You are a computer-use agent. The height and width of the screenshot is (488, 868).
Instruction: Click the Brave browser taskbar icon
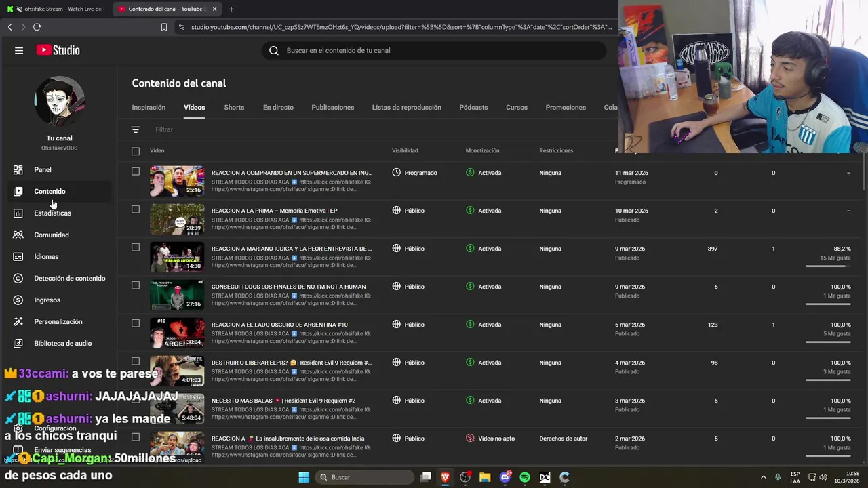point(445,477)
